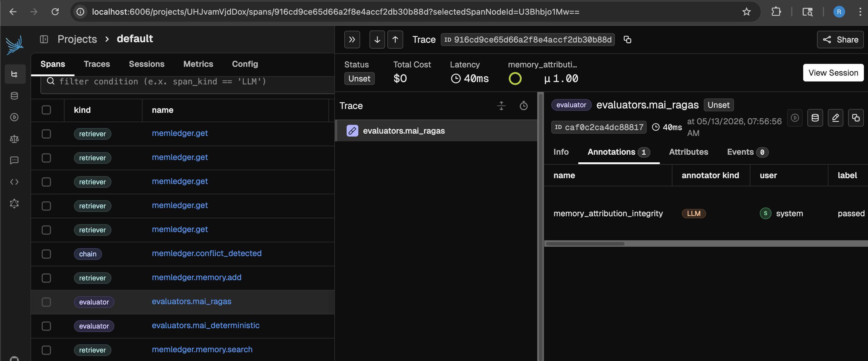Switch to the Spans tab
Screen dimensions: 868x361
pyautogui.click(x=52, y=64)
